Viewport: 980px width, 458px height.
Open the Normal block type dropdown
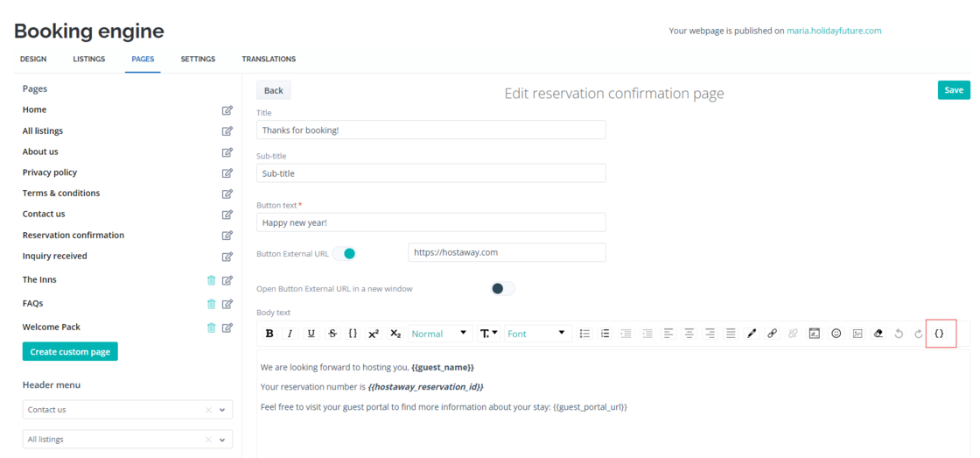[440, 334]
